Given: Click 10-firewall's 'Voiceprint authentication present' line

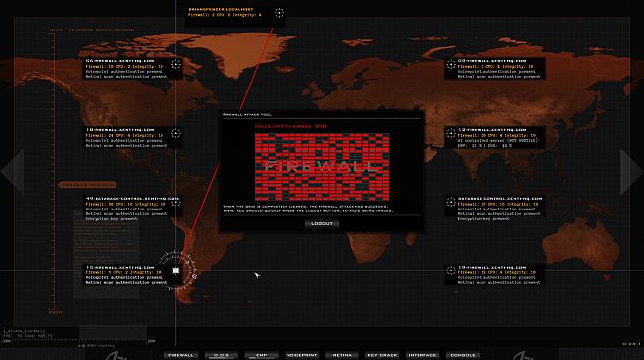Looking at the screenshot, I should 124,141.
